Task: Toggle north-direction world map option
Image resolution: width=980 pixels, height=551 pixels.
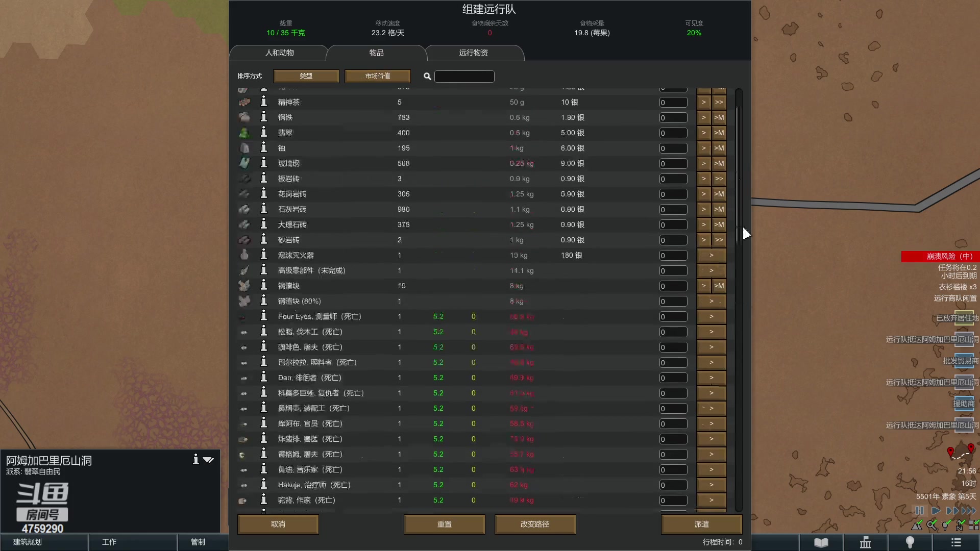Action: [960, 524]
